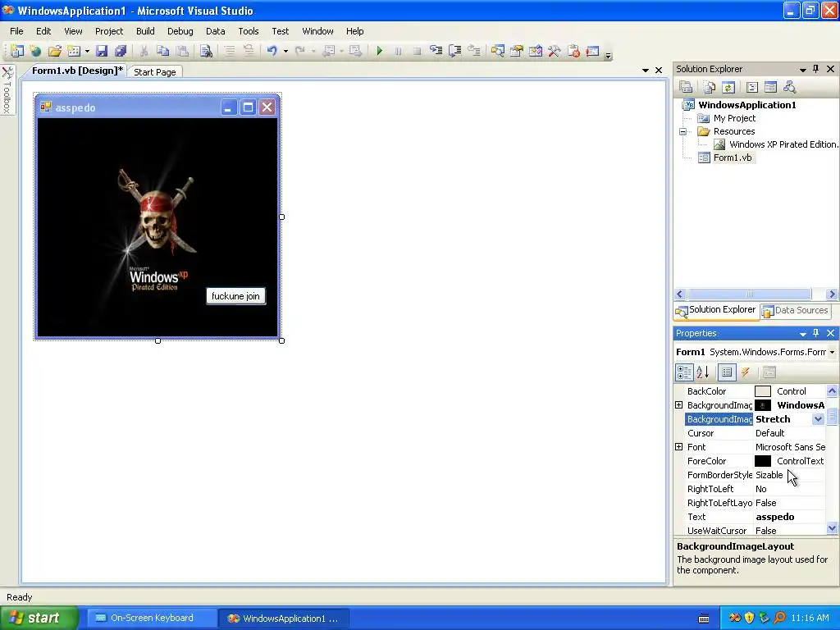Viewport: 840px width, 630px height.
Task: Toggle the Properties view button in Properties panel
Action: (727, 372)
